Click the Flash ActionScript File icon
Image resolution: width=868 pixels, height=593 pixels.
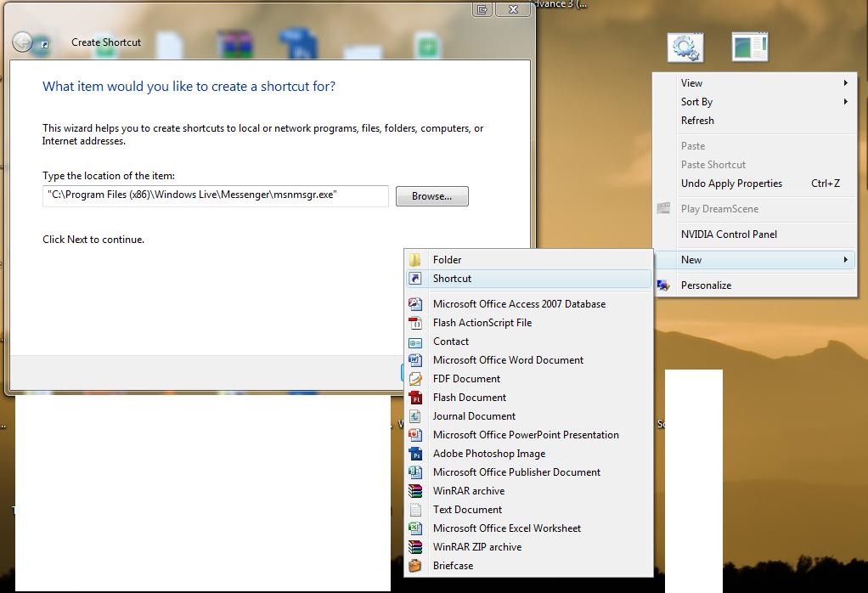(x=415, y=323)
